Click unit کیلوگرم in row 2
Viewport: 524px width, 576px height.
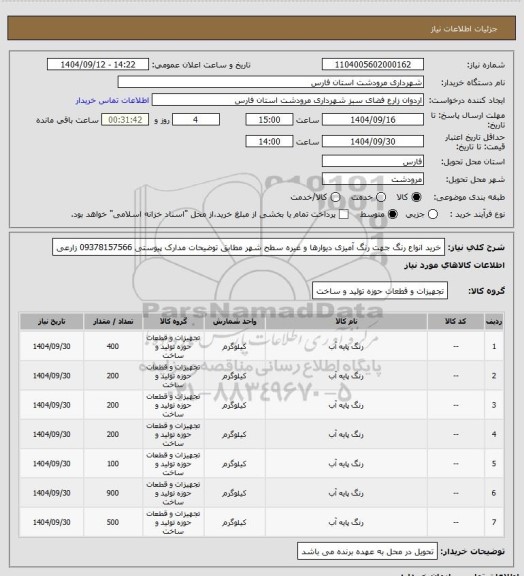point(234,376)
